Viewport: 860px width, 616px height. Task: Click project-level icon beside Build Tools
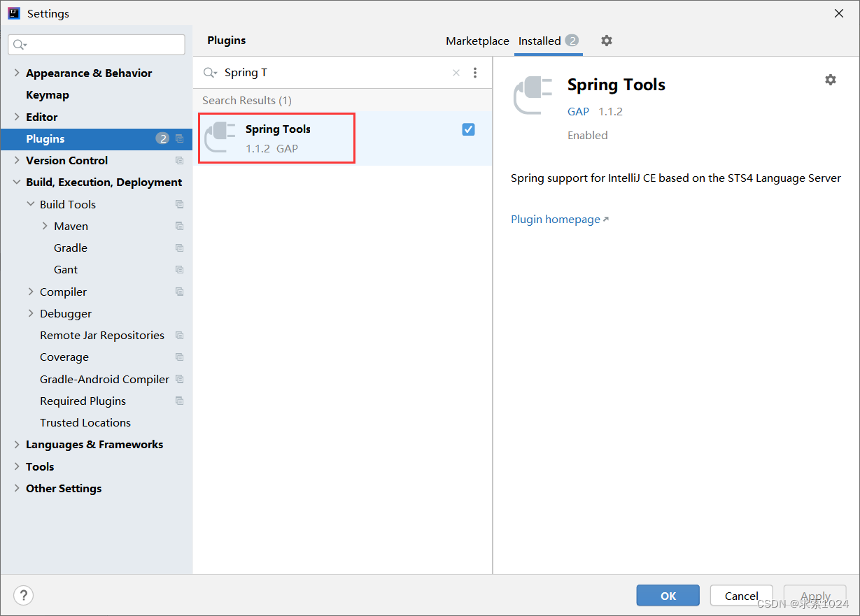(x=180, y=204)
